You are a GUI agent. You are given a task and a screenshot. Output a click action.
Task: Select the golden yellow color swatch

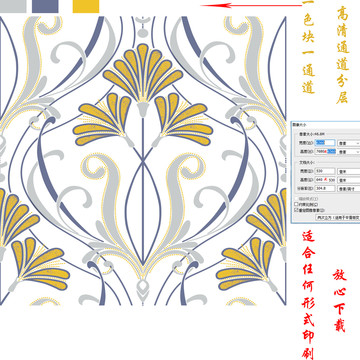coord(86,6)
